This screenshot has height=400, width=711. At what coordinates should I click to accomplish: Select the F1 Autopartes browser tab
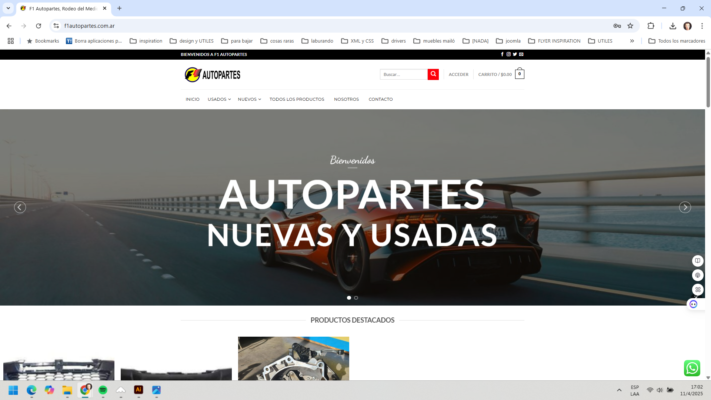[x=63, y=8]
